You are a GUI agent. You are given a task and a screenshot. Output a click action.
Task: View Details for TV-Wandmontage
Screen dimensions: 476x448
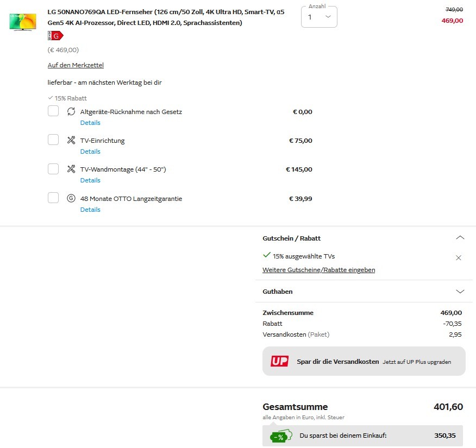90,180
